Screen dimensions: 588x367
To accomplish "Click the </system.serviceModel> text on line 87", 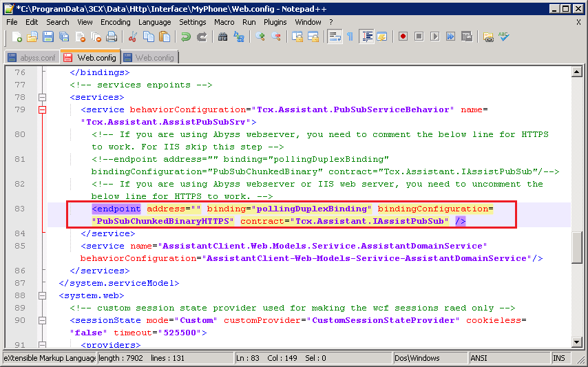I will pos(119,283).
